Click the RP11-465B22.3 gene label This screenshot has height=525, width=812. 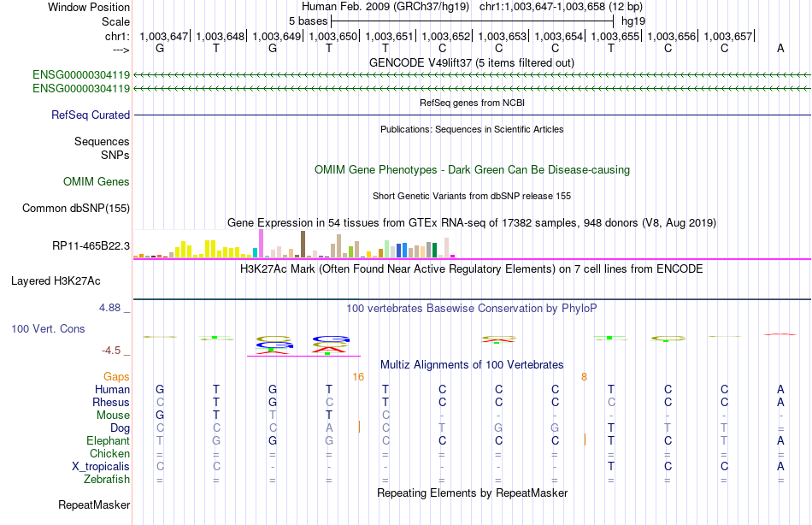[x=91, y=245]
